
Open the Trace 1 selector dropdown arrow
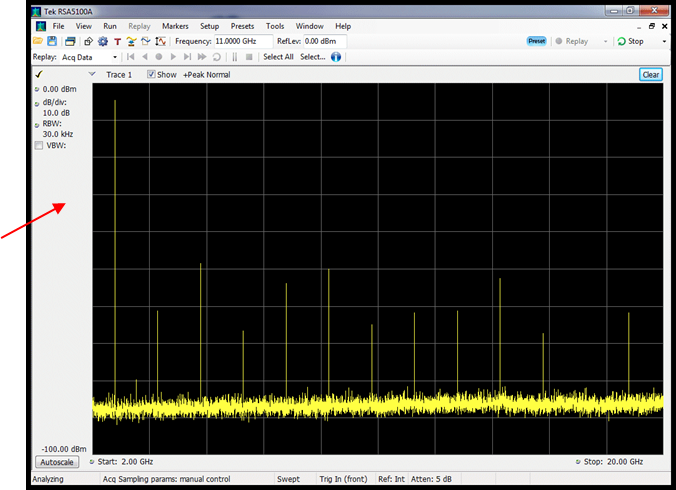coord(93,75)
